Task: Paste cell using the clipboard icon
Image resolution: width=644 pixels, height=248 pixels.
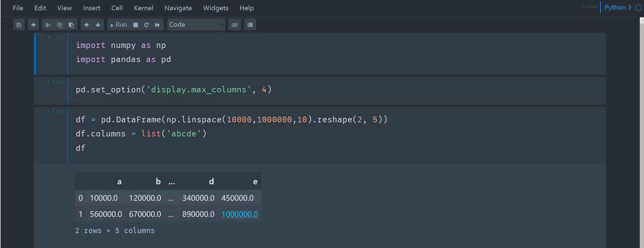Action: [x=71, y=24]
